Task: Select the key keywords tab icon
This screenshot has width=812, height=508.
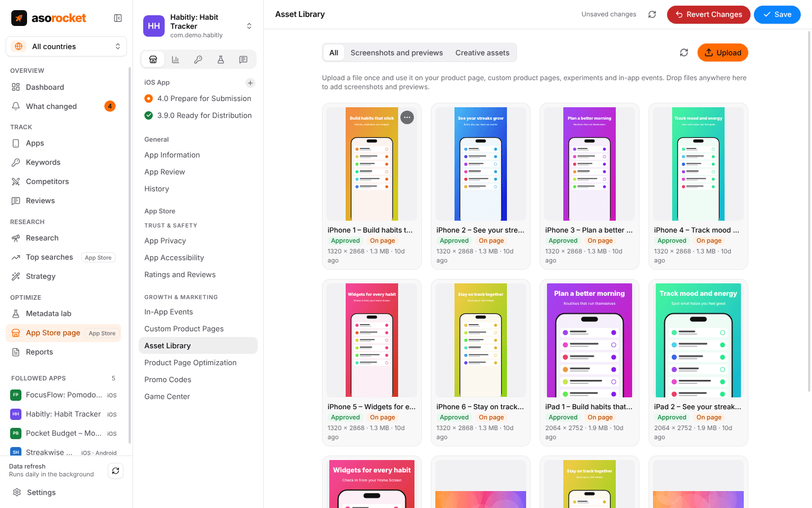Action: click(x=198, y=59)
